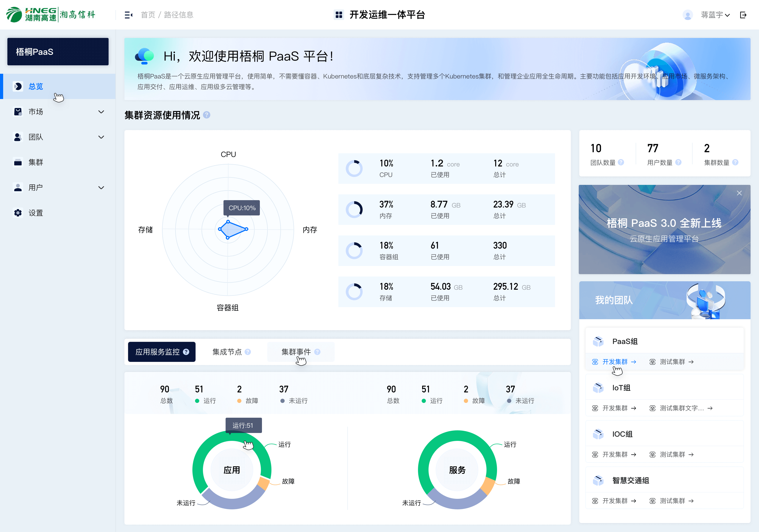759x532 pixels.
Task: Click help icon beside 集群数量
Action: (x=735, y=162)
